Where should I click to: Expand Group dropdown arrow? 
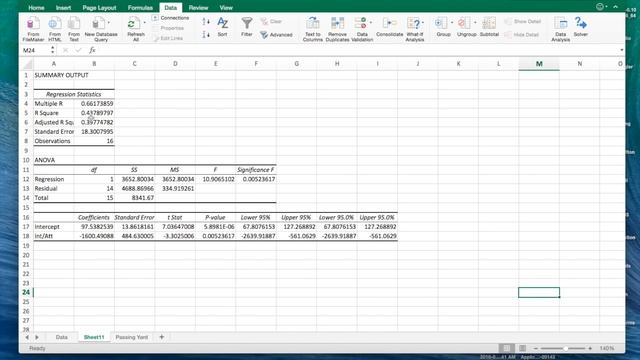point(451,23)
